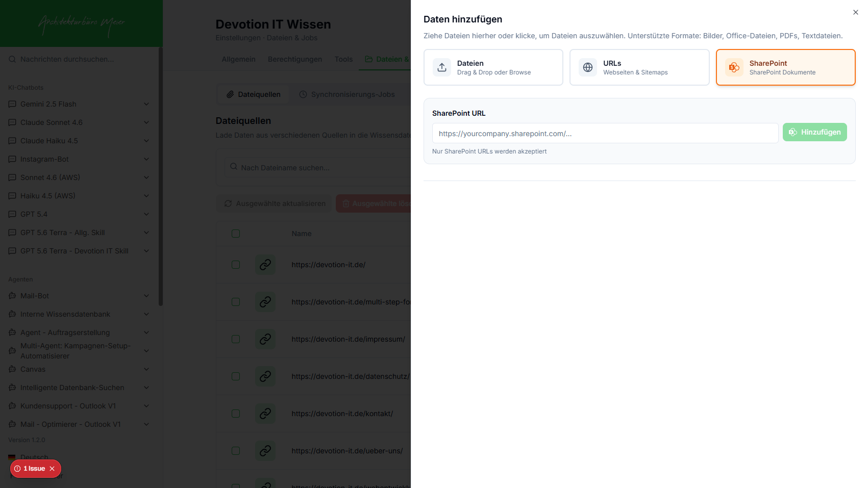This screenshot has height=488, width=868.
Task: Toggle the select-all checkbox in table header
Action: tap(236, 234)
